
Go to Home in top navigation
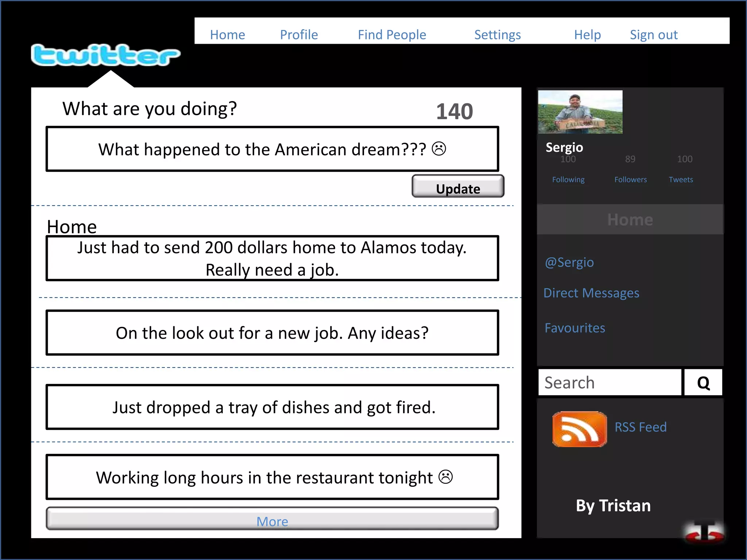pyautogui.click(x=228, y=35)
